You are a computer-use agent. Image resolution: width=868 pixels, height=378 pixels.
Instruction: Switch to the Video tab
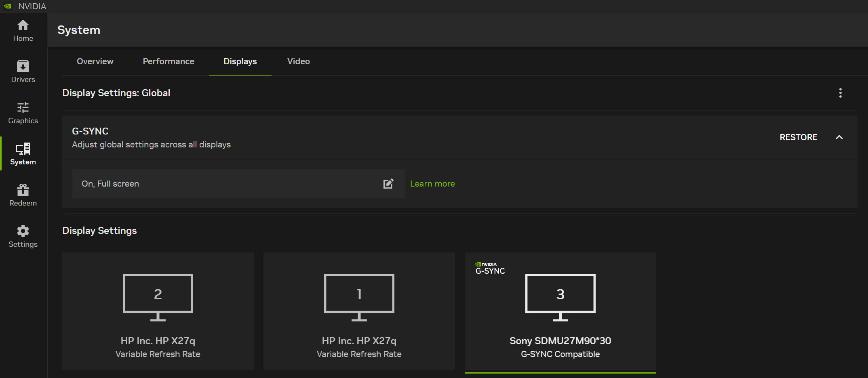pos(298,61)
